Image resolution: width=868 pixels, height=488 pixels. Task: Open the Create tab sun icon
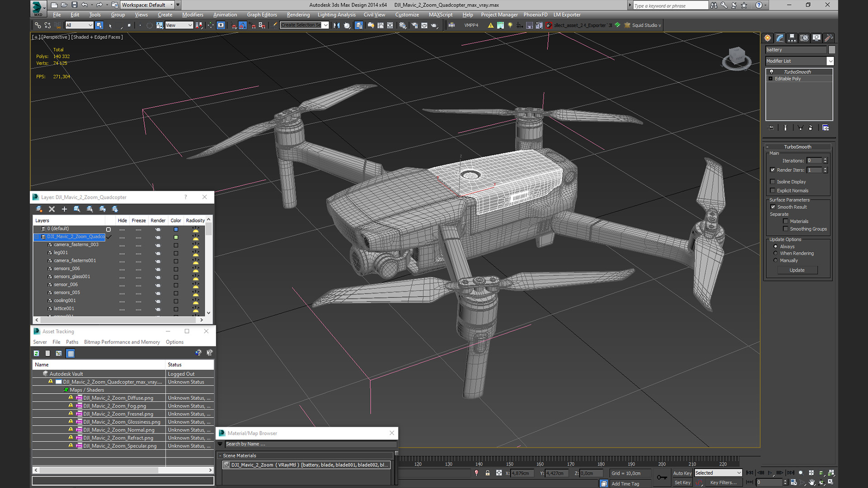pos(768,38)
